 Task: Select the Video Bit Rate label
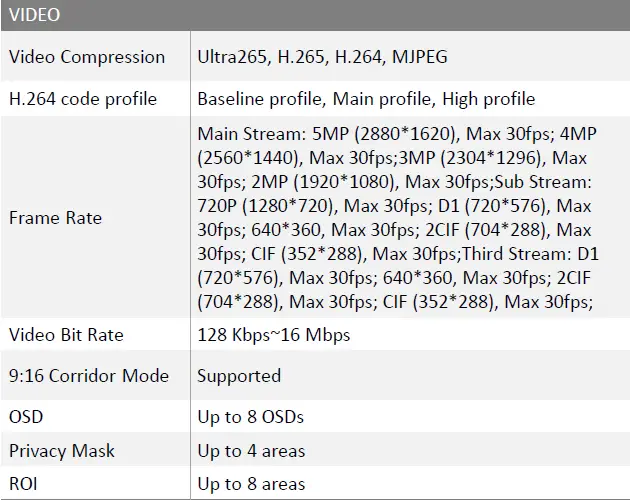pyautogui.click(x=66, y=335)
